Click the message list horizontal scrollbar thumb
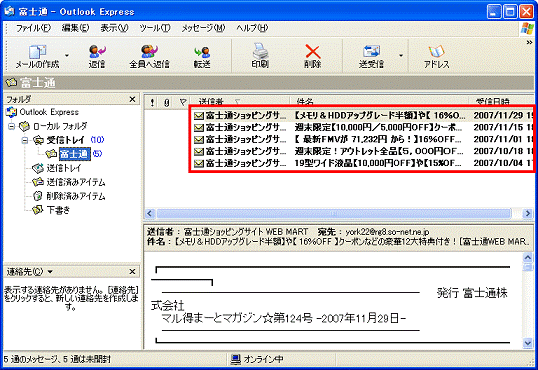 (334, 213)
